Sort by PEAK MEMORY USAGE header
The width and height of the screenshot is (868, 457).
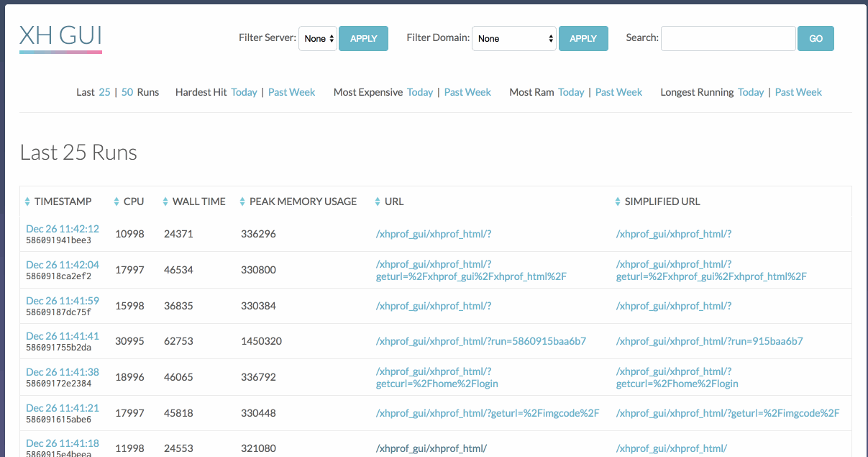coord(303,202)
